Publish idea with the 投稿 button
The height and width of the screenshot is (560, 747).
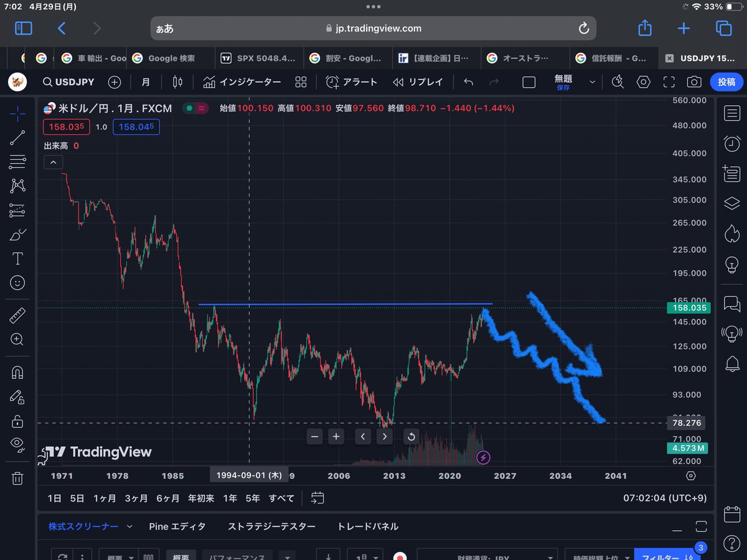[x=726, y=82]
